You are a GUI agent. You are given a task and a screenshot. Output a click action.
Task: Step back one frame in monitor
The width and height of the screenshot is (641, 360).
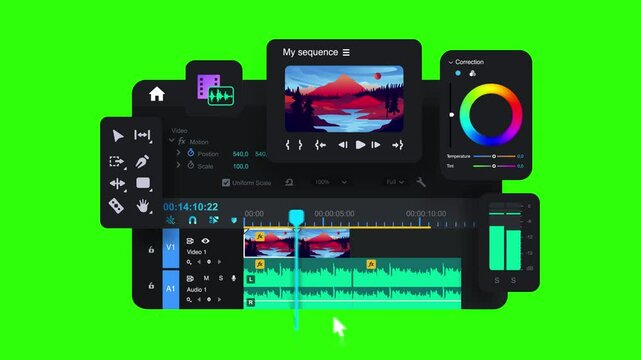[343, 145]
